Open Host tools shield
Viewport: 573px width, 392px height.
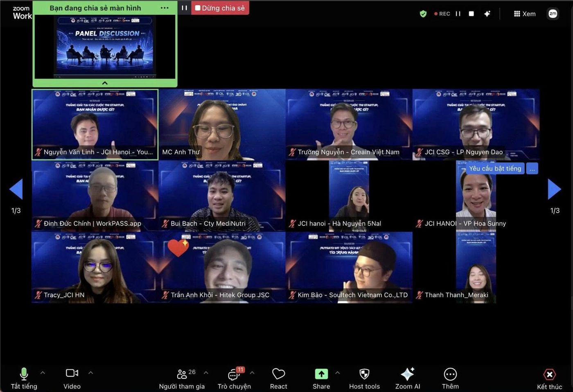pyautogui.click(x=364, y=378)
